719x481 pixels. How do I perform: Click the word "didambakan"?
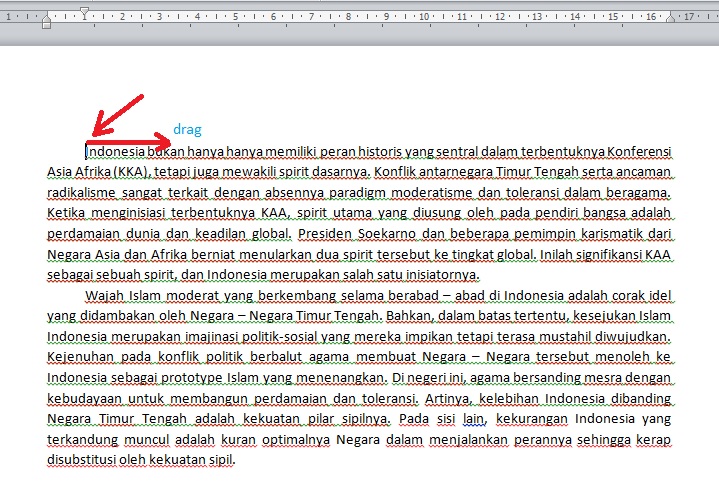click(x=117, y=316)
